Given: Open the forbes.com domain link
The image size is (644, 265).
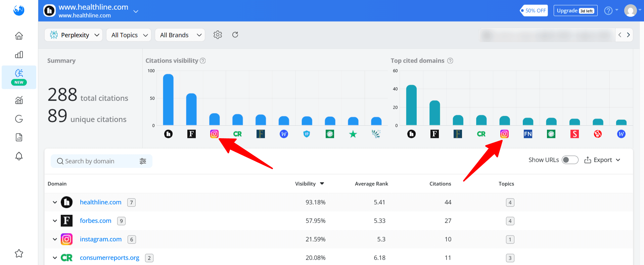Looking at the screenshot, I should point(96,221).
